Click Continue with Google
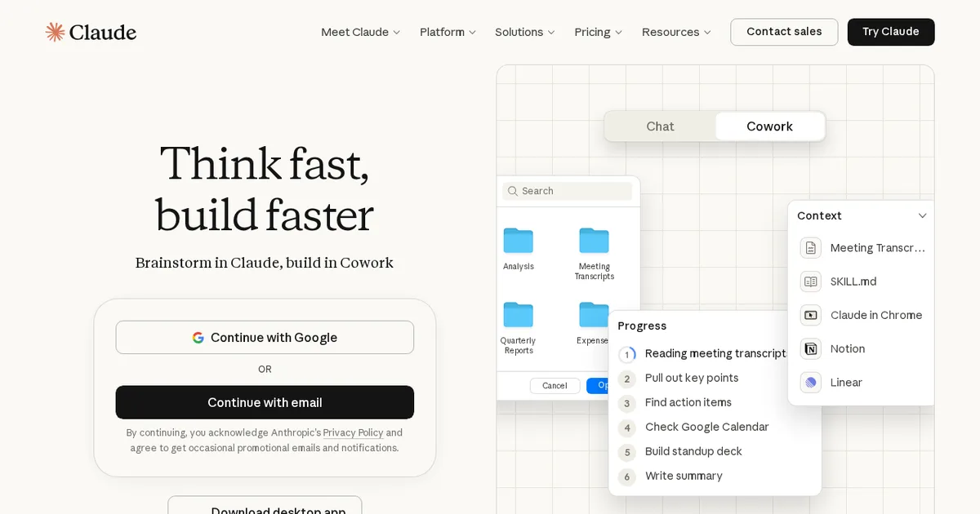The image size is (980, 514). point(265,338)
